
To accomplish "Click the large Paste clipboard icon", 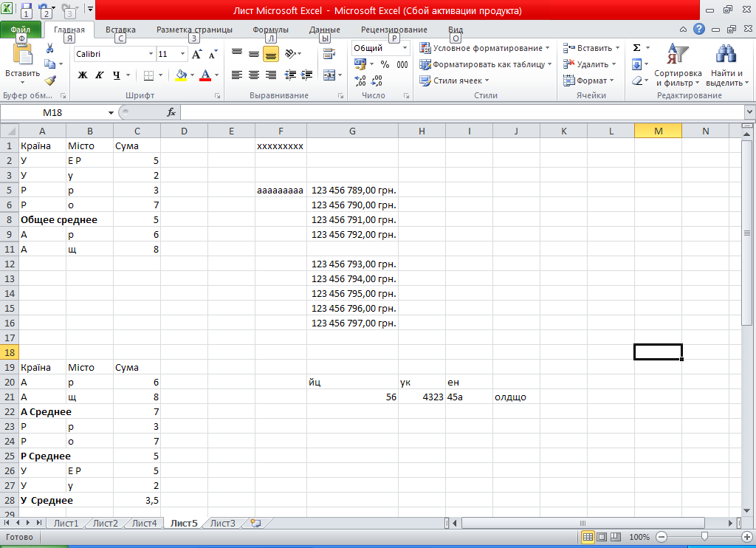I will (x=22, y=54).
